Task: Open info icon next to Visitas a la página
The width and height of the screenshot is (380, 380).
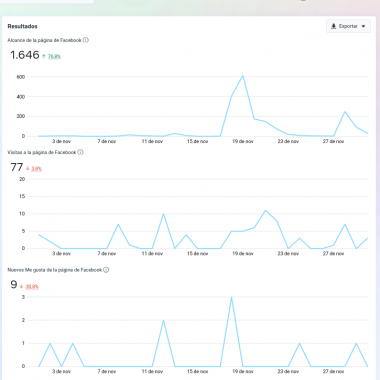Action: click(80, 152)
